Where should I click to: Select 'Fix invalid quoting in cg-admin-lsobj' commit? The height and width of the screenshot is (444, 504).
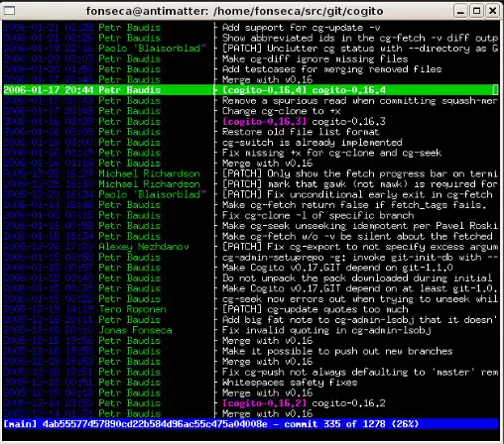pyautogui.click(x=326, y=330)
